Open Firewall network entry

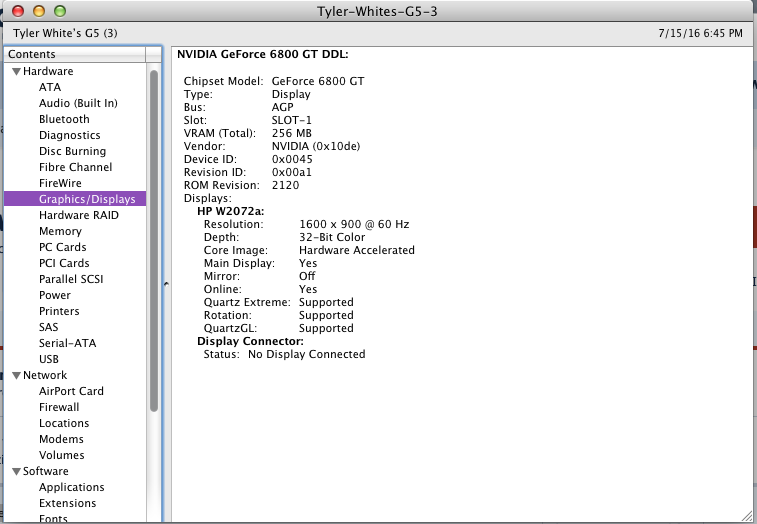59,407
